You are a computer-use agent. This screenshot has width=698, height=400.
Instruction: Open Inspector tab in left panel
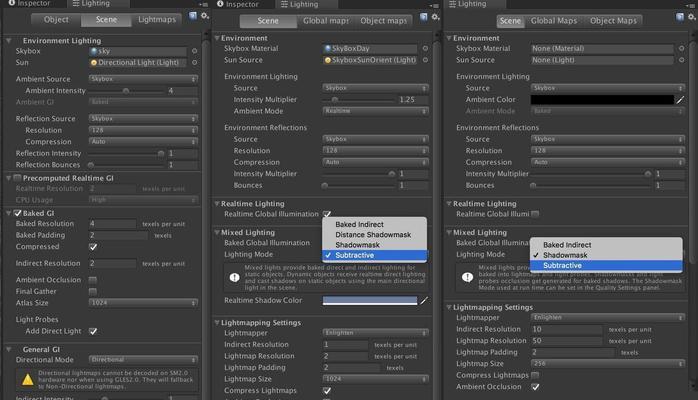pos(29,4)
